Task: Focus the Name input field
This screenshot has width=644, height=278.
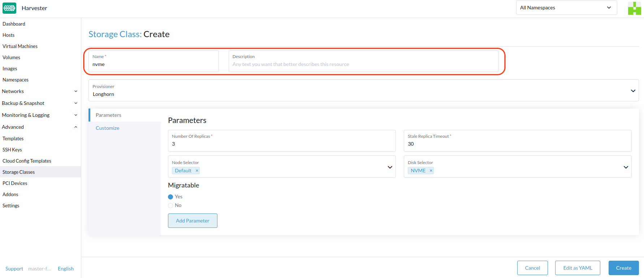Action: (x=154, y=61)
